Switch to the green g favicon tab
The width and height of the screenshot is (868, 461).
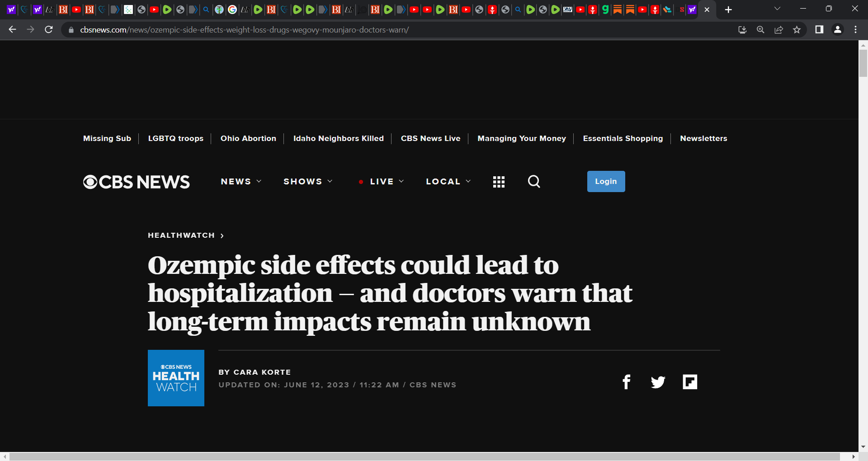tap(605, 9)
